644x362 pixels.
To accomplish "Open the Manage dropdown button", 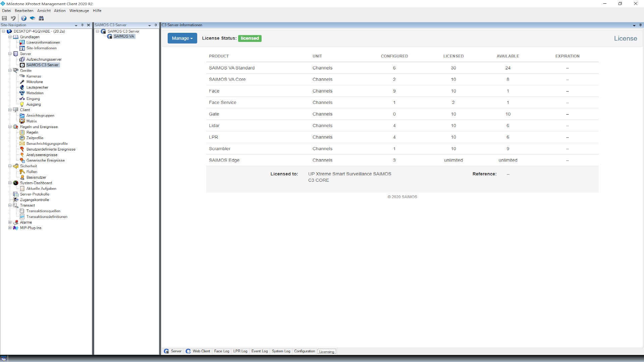I will point(182,38).
